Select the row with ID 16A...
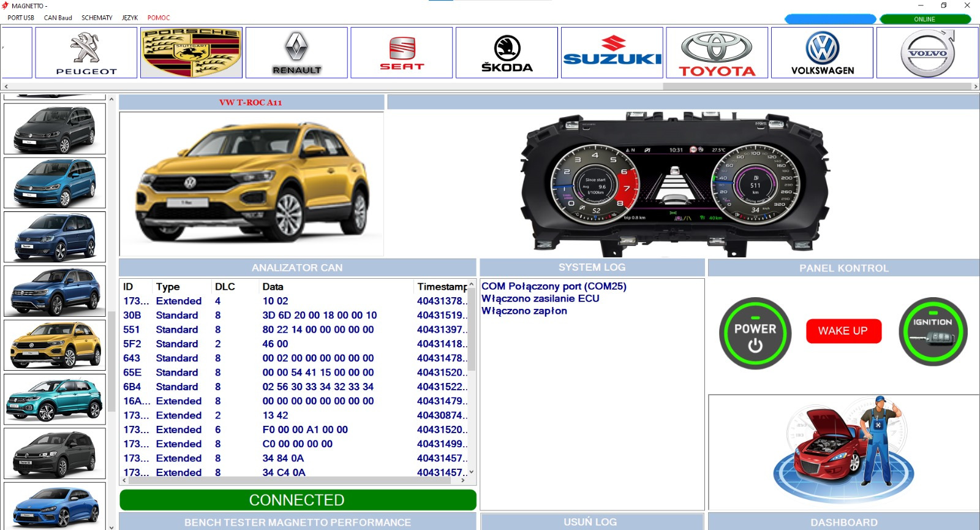 coord(295,401)
